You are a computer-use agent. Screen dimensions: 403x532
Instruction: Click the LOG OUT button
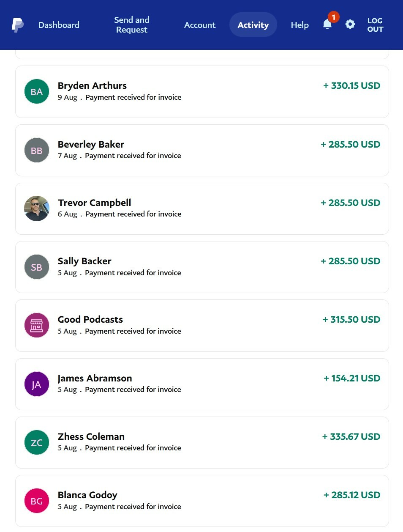[x=375, y=25]
